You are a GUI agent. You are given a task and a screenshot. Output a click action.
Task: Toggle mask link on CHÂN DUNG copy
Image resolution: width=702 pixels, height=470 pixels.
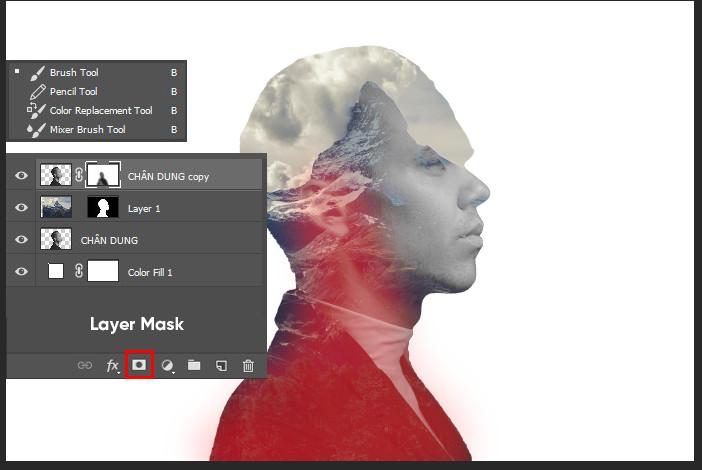(79, 175)
